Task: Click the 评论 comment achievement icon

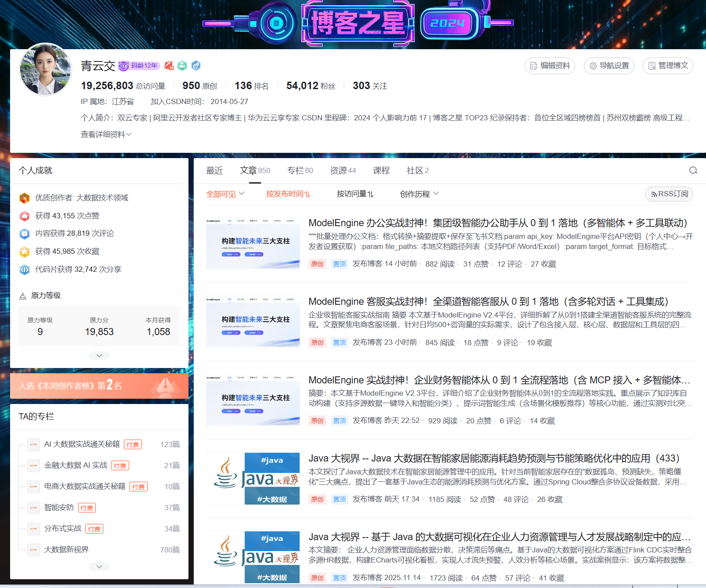Action: (x=25, y=234)
